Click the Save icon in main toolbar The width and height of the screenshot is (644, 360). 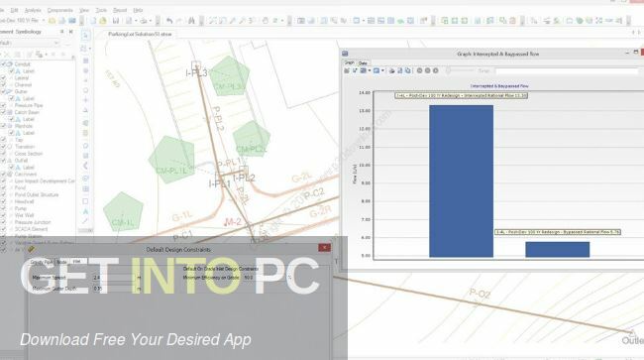pyautogui.click(x=116, y=21)
